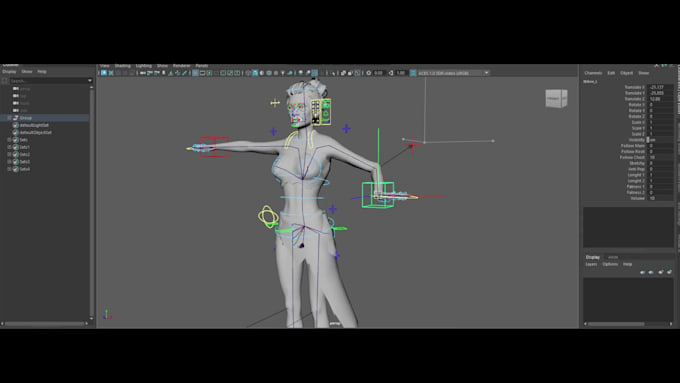
Task: Click the Isolate Select toolbar icon
Action: (333, 73)
